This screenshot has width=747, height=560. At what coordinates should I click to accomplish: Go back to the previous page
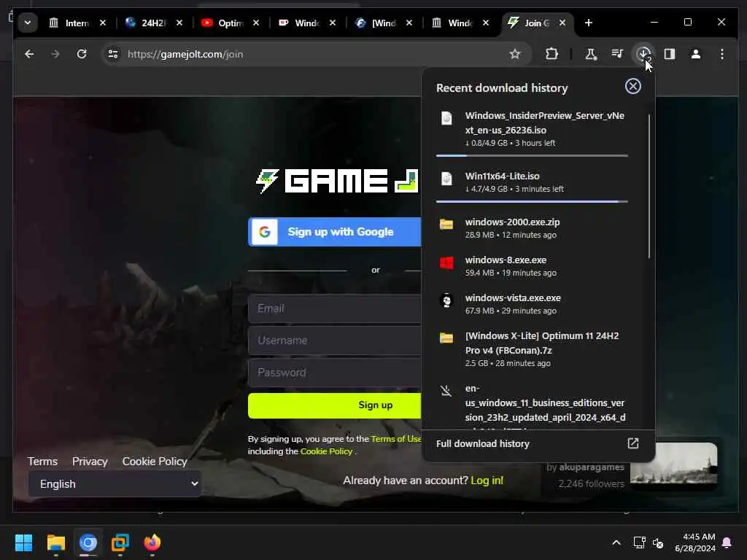tap(29, 54)
